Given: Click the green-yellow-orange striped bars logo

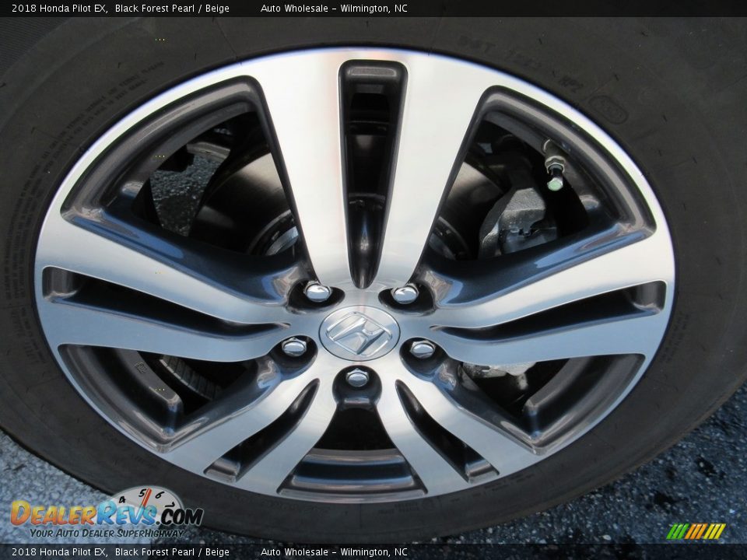Looking at the screenshot, I should pos(696,531).
